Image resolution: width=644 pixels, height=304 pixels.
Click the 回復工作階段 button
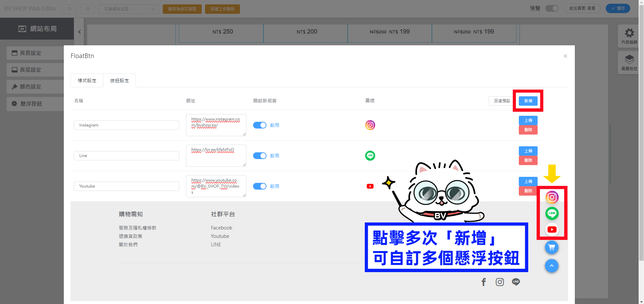tap(222, 9)
